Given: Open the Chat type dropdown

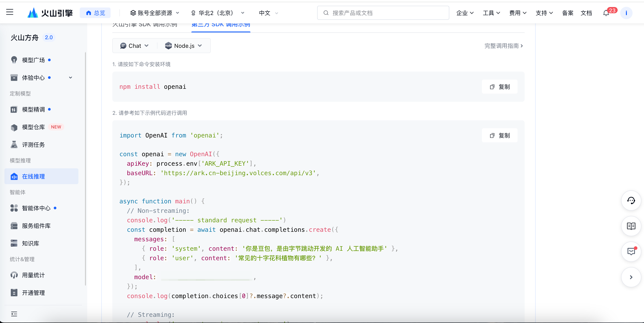Looking at the screenshot, I should 135,46.
